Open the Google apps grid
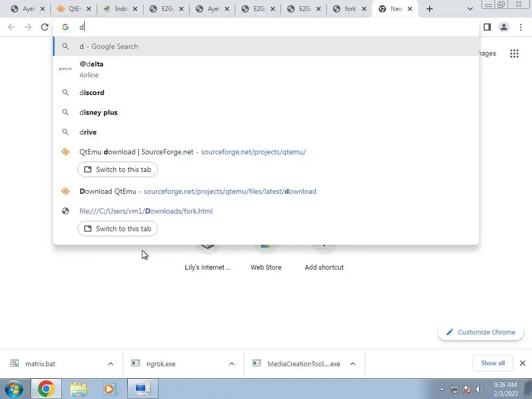 tap(514, 54)
